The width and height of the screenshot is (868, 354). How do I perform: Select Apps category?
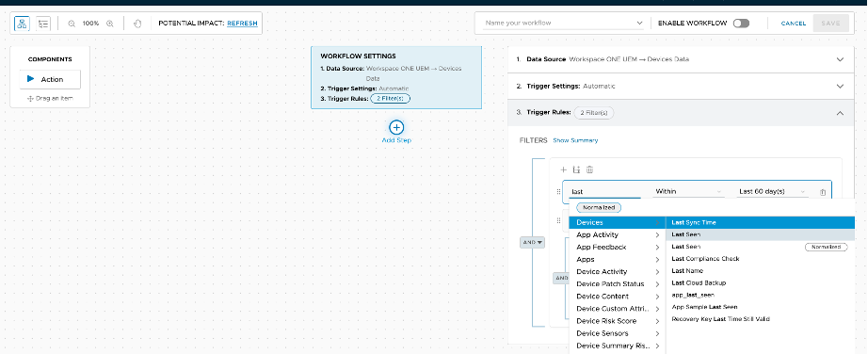(x=617, y=259)
